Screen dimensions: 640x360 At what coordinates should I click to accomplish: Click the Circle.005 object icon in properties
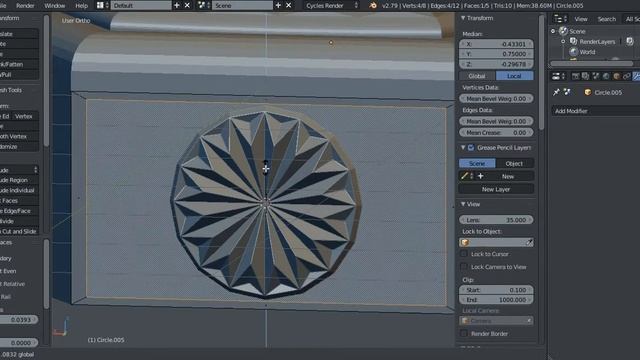[x=588, y=92]
